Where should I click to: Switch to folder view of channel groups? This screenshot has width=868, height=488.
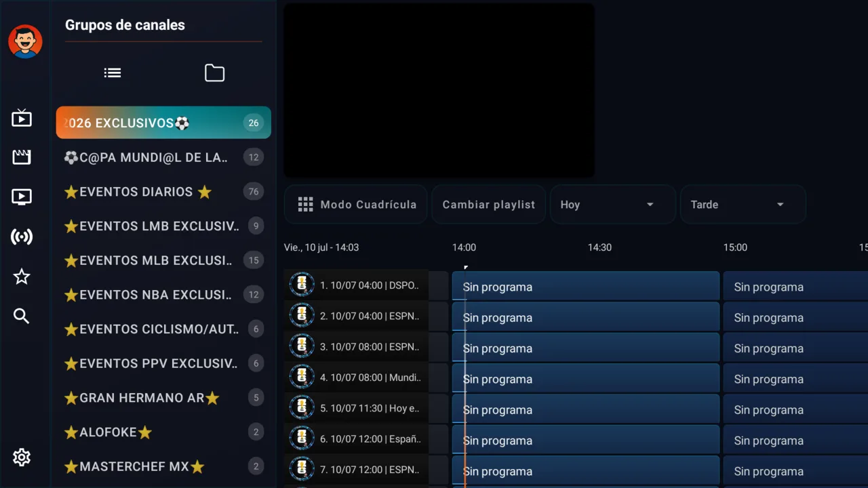click(214, 73)
